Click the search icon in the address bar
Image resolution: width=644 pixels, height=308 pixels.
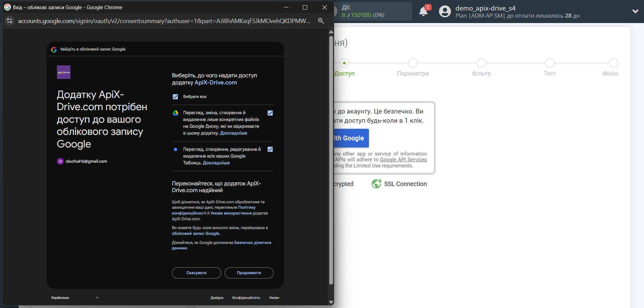tap(320, 21)
